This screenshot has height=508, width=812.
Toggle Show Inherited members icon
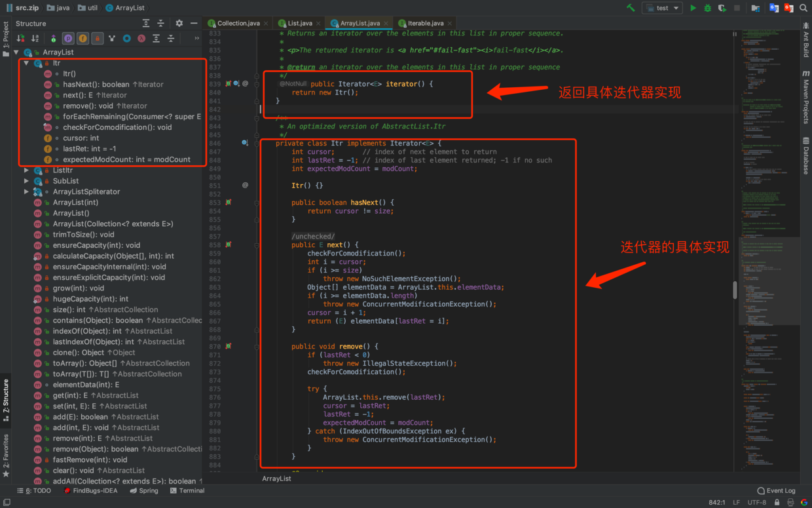coord(112,39)
